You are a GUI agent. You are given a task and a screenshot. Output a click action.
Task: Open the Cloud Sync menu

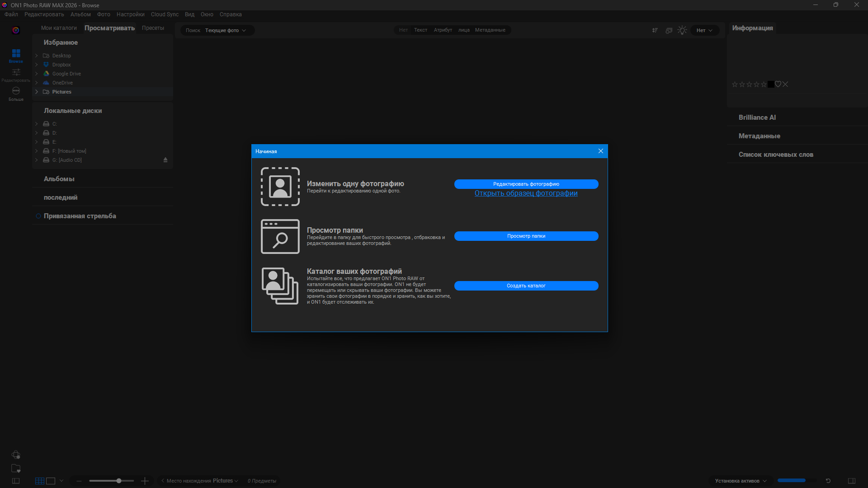coord(165,14)
